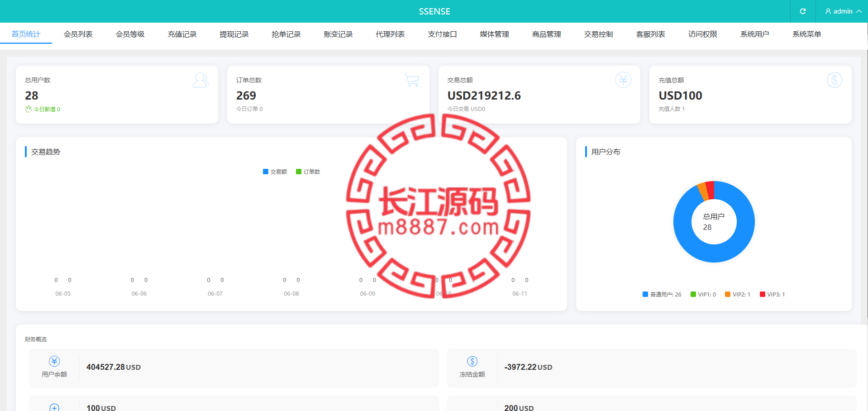
Task: Open the admin user dropdown menu
Action: (843, 11)
